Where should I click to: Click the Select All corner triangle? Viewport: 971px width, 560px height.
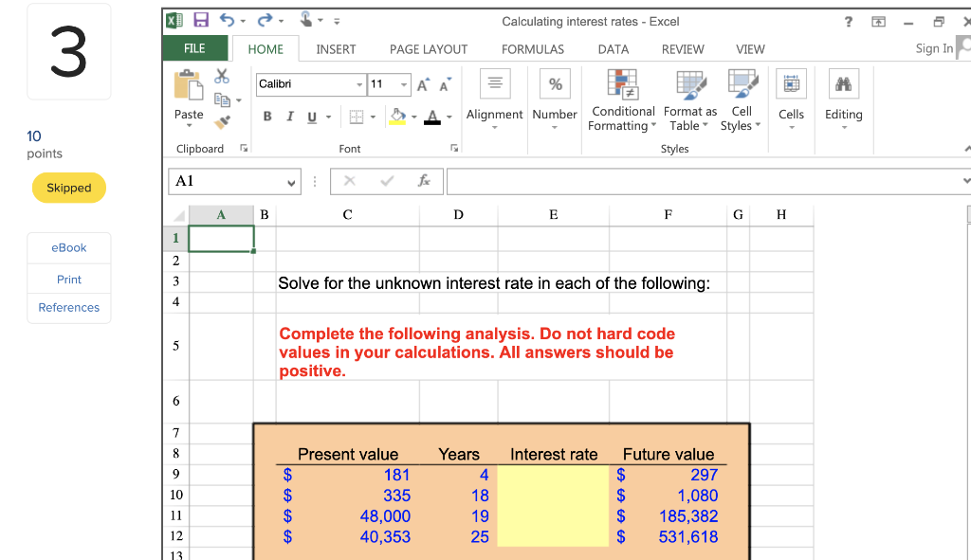pos(178,215)
